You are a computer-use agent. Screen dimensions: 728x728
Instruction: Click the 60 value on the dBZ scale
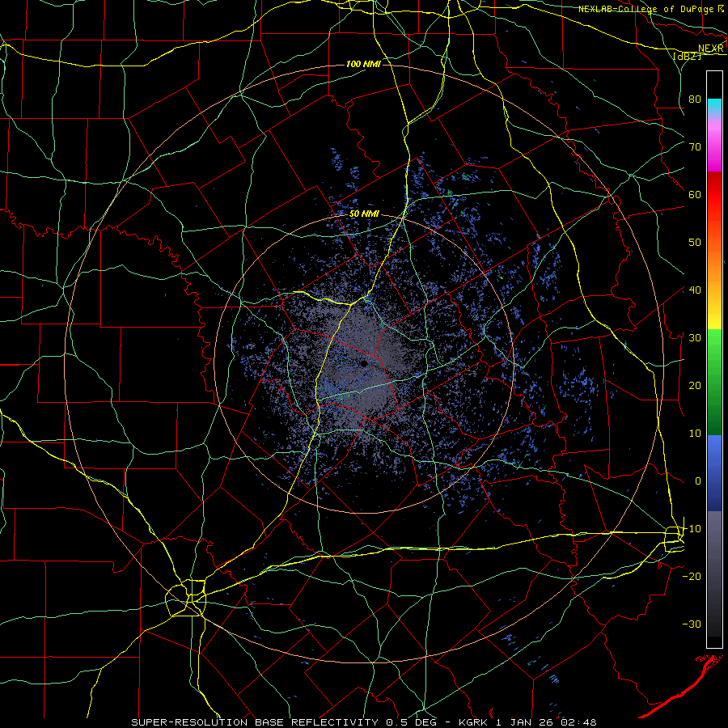pyautogui.click(x=695, y=195)
